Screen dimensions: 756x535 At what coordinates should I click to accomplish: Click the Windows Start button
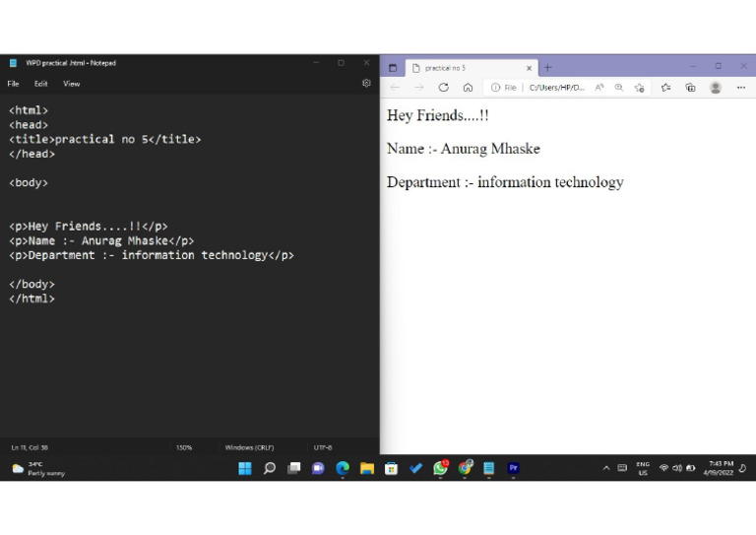pyautogui.click(x=244, y=468)
